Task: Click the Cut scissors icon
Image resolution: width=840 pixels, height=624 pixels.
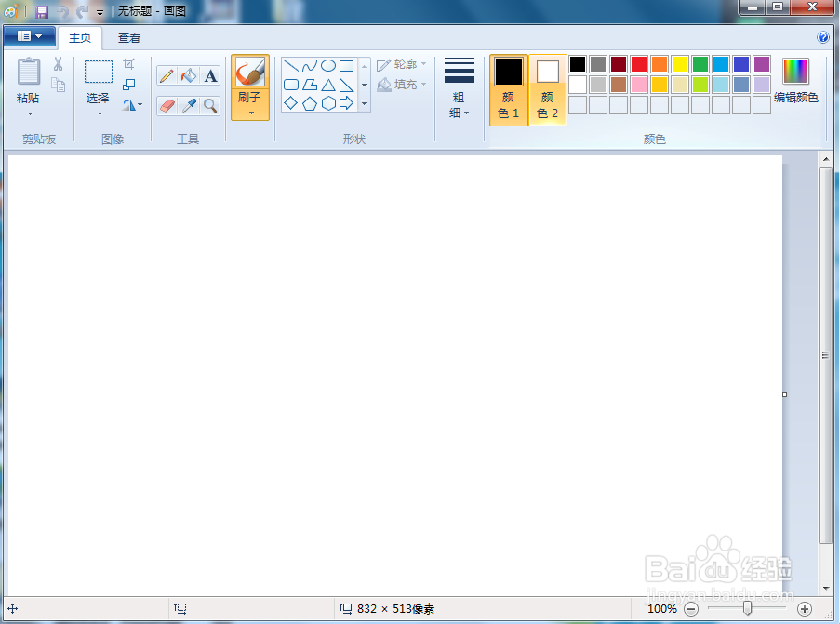Action: (x=58, y=64)
